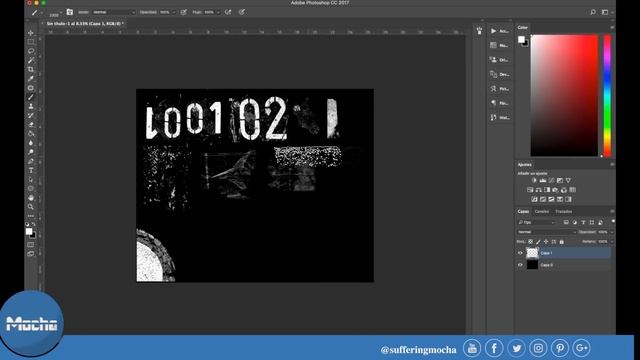Open the Flow dropdown in options bar
Screen dimensions: 640x360
218,12
